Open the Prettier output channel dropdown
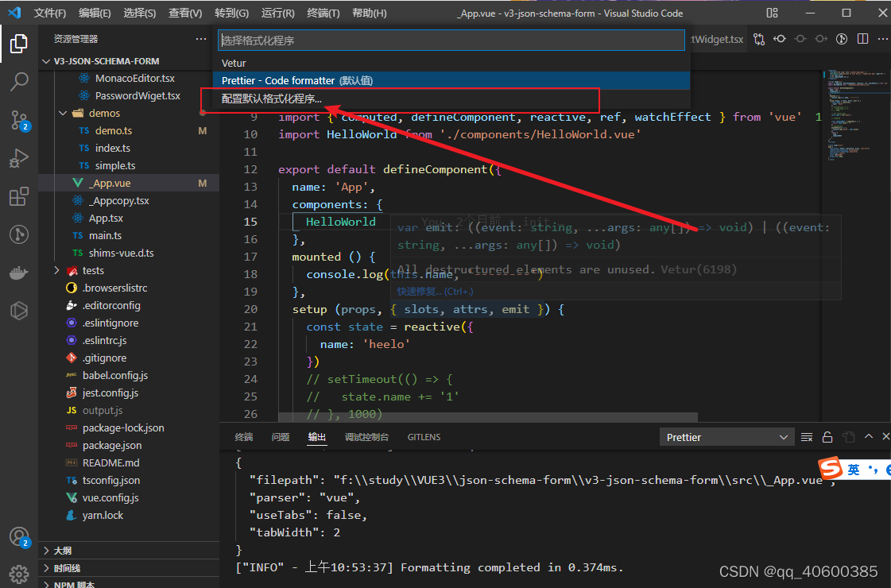 pos(726,437)
